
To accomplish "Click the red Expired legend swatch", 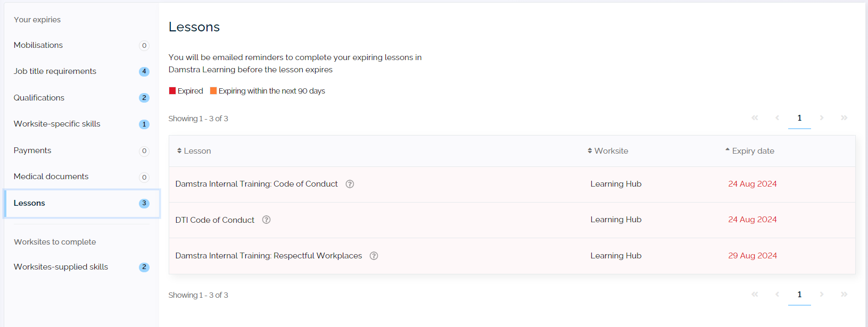I will (172, 91).
